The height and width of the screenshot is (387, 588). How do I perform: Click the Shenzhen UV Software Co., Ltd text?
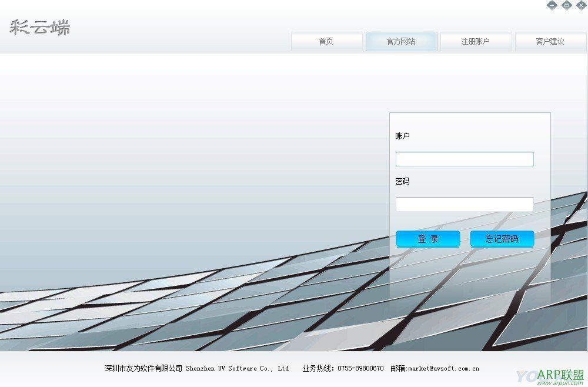coord(237,369)
